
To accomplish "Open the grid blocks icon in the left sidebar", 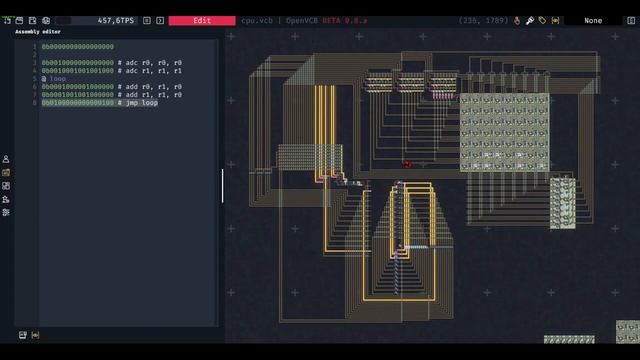I will point(6,186).
